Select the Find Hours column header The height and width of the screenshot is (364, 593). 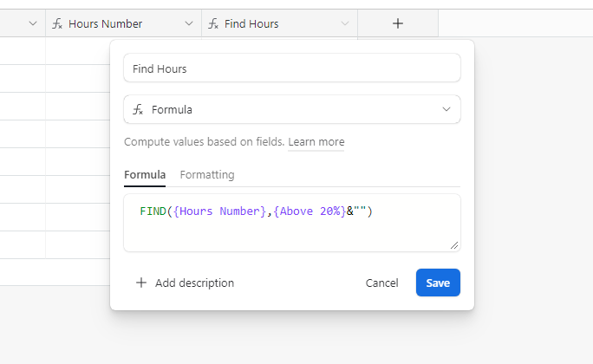[x=279, y=23]
